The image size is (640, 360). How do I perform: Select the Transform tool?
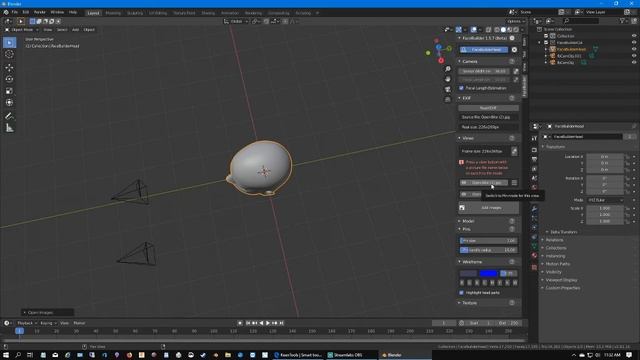point(9,103)
